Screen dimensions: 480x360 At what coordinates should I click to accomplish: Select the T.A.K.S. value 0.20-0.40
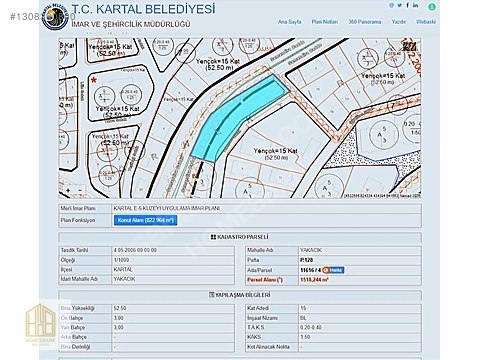(311, 328)
